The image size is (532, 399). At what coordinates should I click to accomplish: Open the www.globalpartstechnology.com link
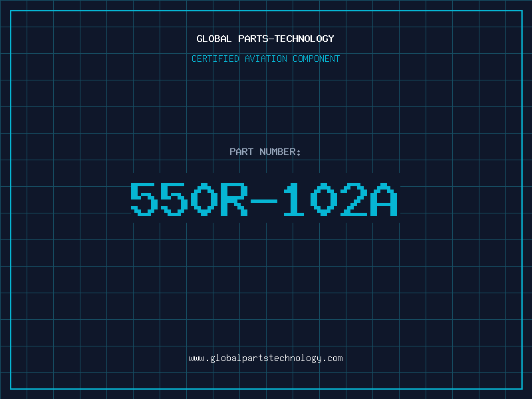(265, 358)
